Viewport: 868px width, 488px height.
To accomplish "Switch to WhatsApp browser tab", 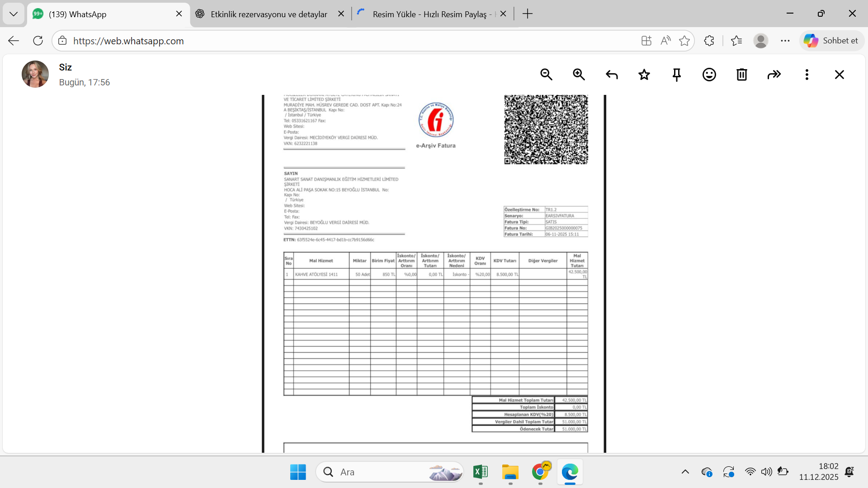I will click(x=108, y=14).
